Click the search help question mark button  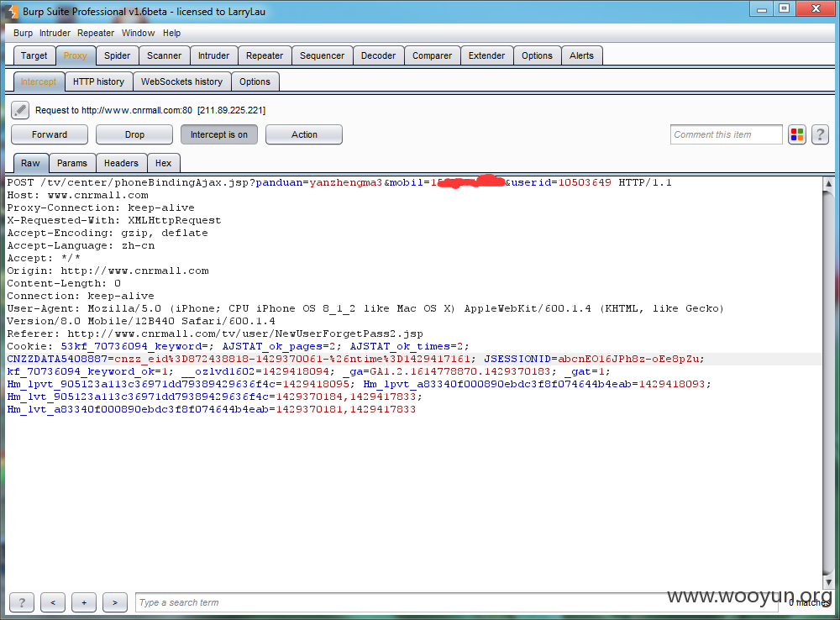pyautogui.click(x=22, y=602)
